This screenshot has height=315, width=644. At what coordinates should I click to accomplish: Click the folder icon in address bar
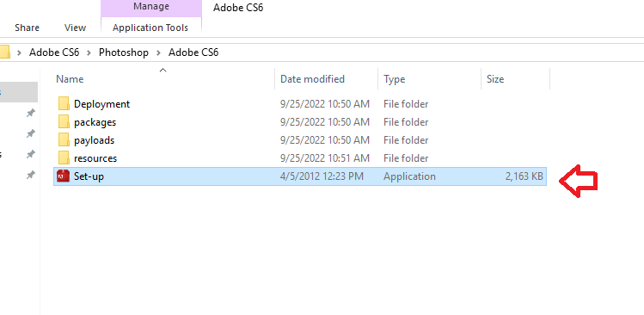pyautogui.click(x=4, y=52)
